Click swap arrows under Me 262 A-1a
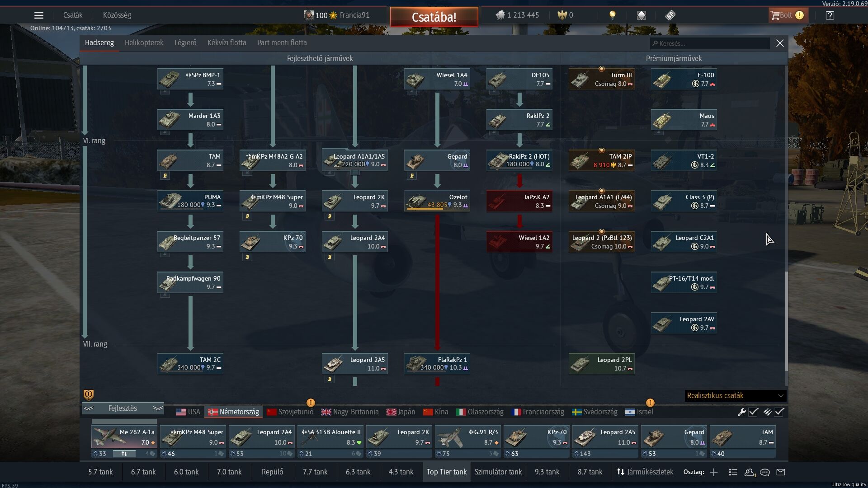This screenshot has width=868, height=488. coord(124,454)
